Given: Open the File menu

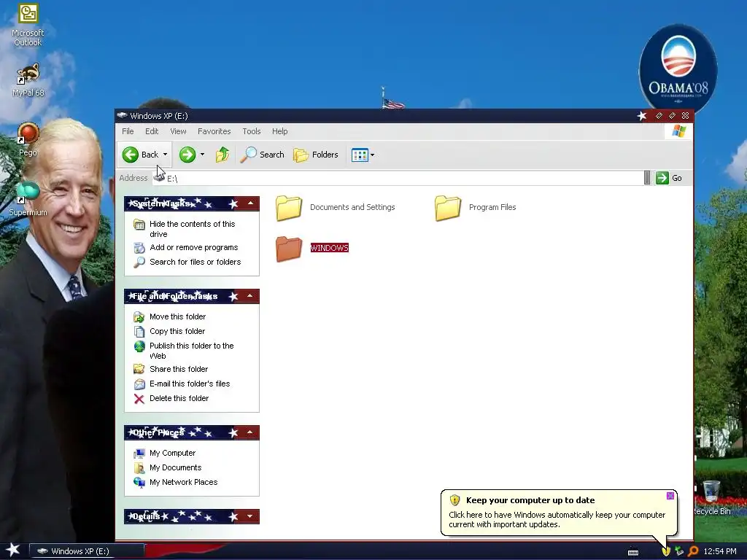Looking at the screenshot, I should 128,131.
